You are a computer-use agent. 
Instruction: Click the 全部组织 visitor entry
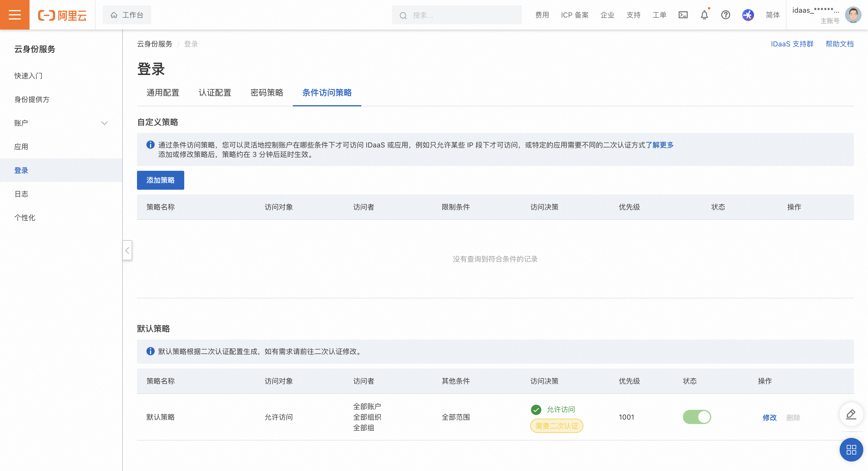(x=367, y=417)
